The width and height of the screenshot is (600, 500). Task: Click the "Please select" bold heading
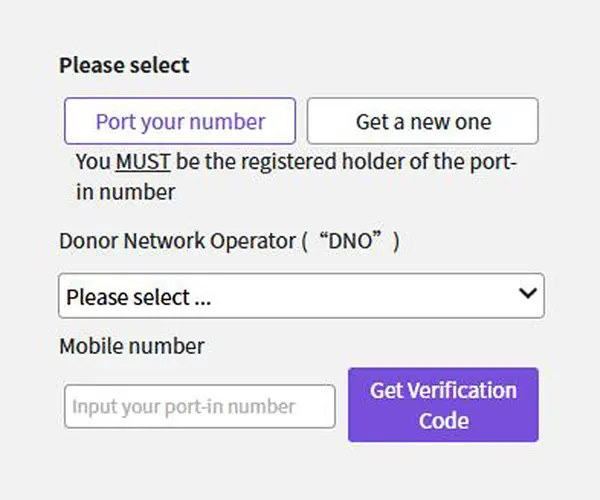124,66
